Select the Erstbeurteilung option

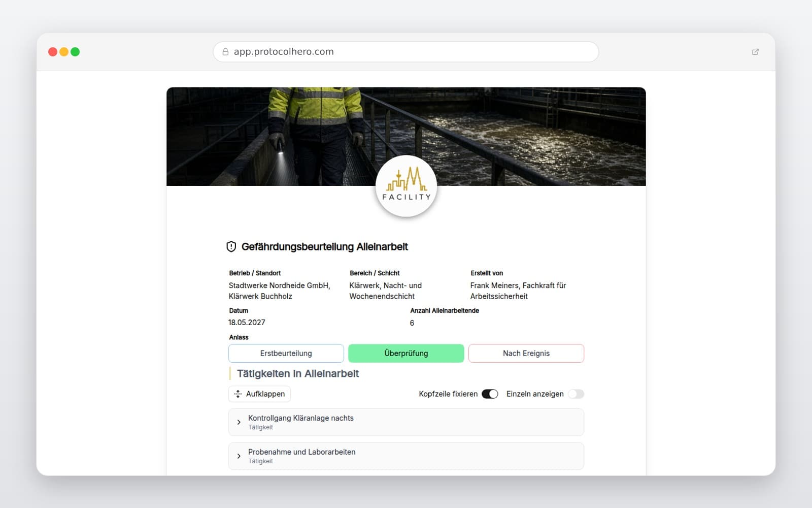click(x=286, y=354)
